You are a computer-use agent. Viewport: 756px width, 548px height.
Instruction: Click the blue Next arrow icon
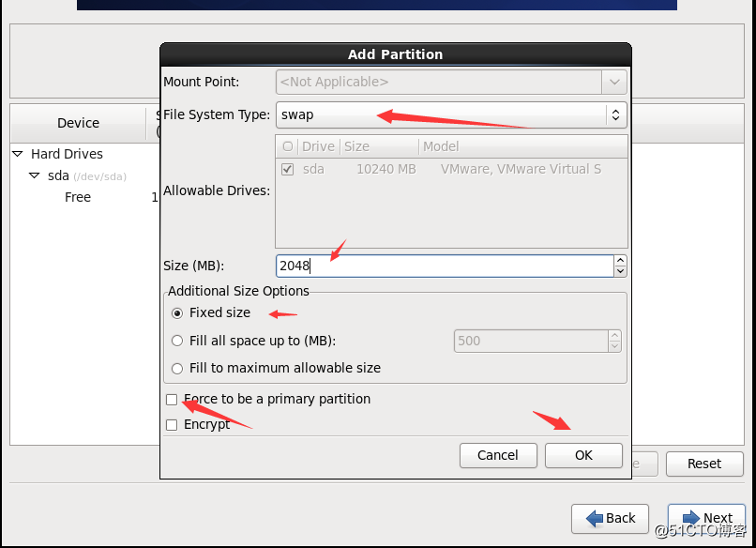pos(691,518)
